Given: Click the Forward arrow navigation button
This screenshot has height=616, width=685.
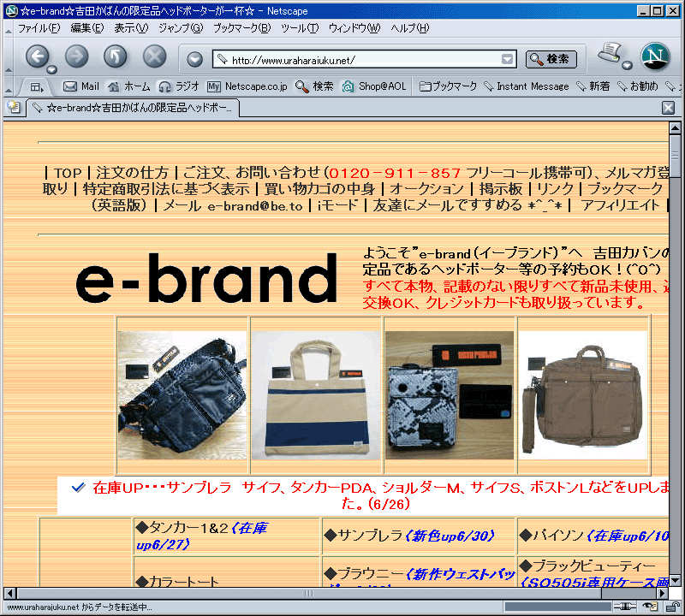Looking at the screenshot, I should pyautogui.click(x=76, y=56).
